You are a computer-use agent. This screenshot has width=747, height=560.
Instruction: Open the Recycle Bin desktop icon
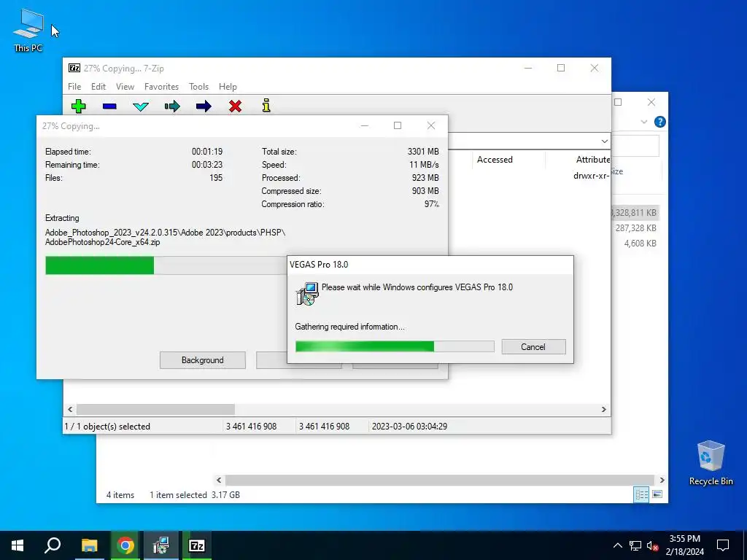(711, 463)
